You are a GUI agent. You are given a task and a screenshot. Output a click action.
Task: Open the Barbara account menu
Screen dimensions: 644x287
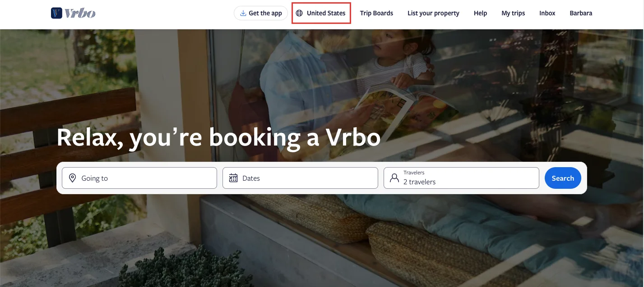coord(581,13)
